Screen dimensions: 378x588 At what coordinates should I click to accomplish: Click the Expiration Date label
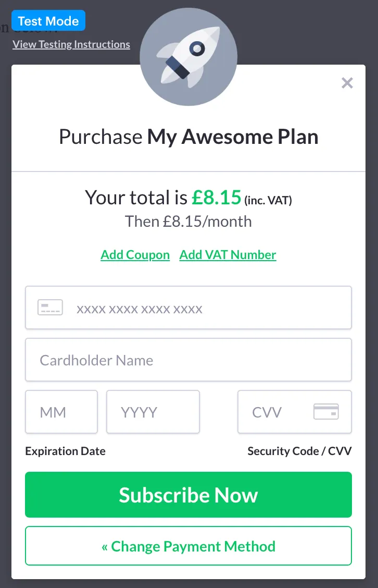click(x=65, y=450)
